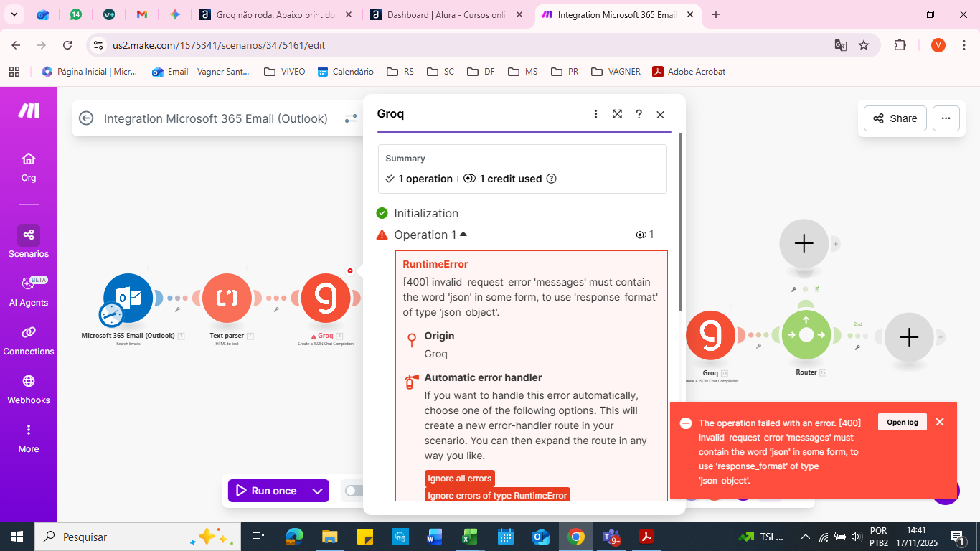Click Open log in error notification
The width and height of the screenshot is (980, 551).
(x=902, y=422)
